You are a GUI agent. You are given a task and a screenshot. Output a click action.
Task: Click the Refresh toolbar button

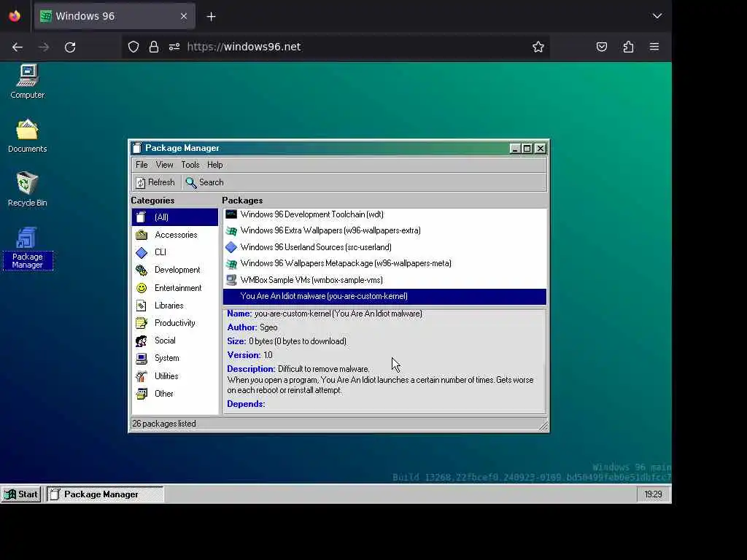pos(155,182)
